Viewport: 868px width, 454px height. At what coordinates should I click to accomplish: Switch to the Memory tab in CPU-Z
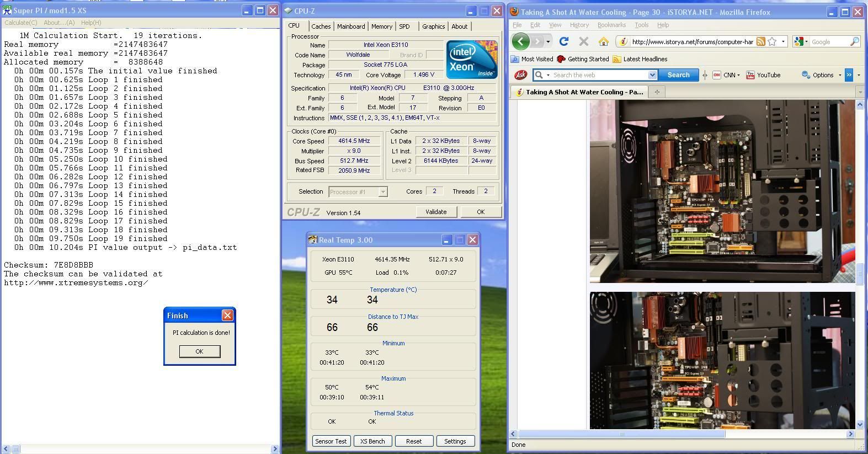click(381, 26)
